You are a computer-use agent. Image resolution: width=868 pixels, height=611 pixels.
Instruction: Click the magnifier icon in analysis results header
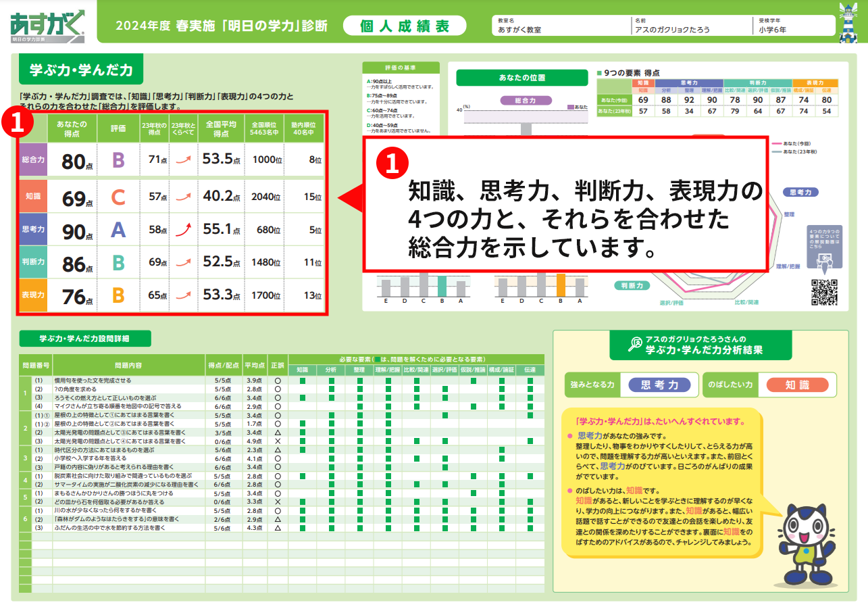(634, 344)
